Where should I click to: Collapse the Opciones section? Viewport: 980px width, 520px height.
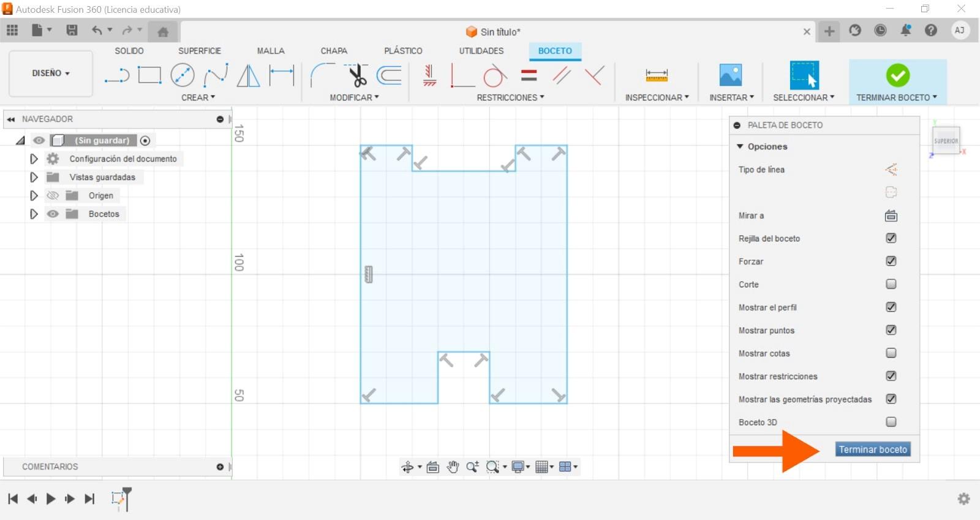740,146
